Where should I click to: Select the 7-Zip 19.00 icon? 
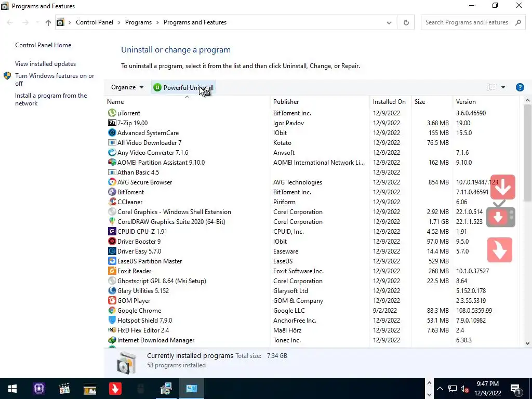(x=112, y=123)
